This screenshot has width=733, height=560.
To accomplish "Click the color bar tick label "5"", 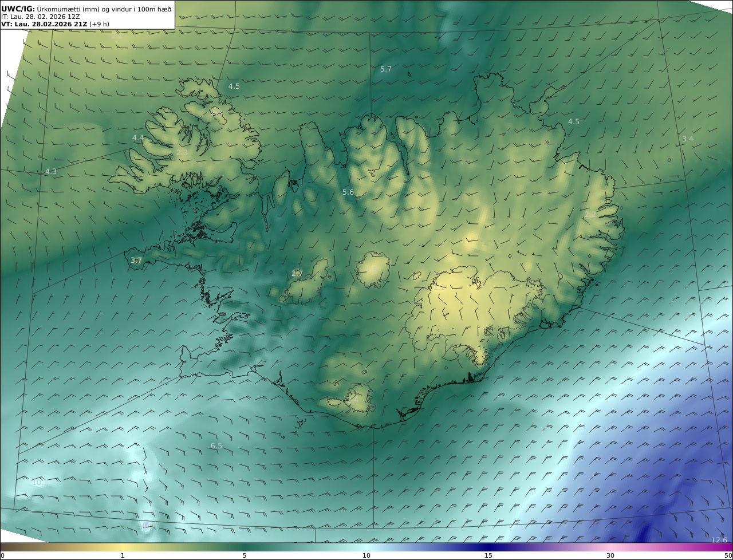I will pos(245,555).
